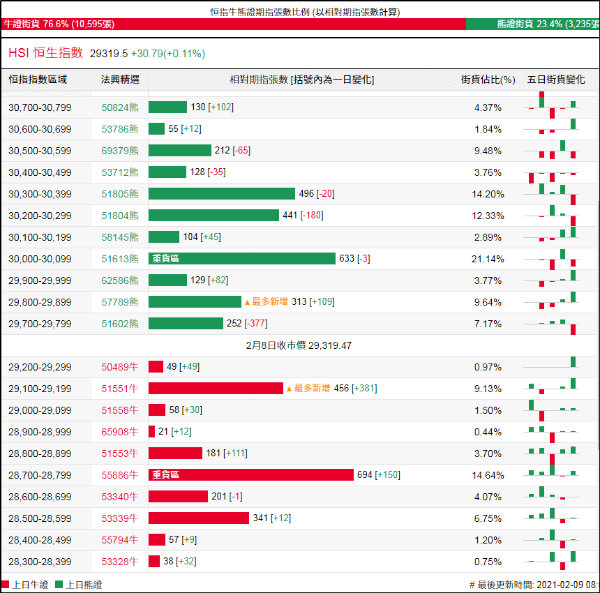Open five-day sparkline for 30,400-30,499 row
The height and width of the screenshot is (593, 600).
coord(551,176)
